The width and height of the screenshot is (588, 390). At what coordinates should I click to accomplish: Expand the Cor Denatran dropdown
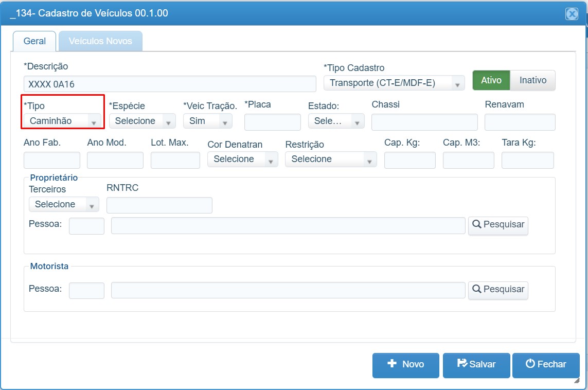(243, 159)
